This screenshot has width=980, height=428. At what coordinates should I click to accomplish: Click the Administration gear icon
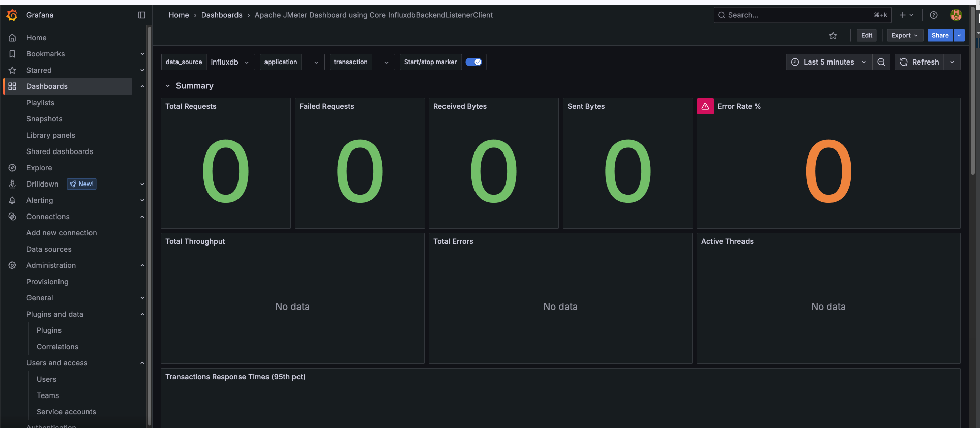(12, 265)
